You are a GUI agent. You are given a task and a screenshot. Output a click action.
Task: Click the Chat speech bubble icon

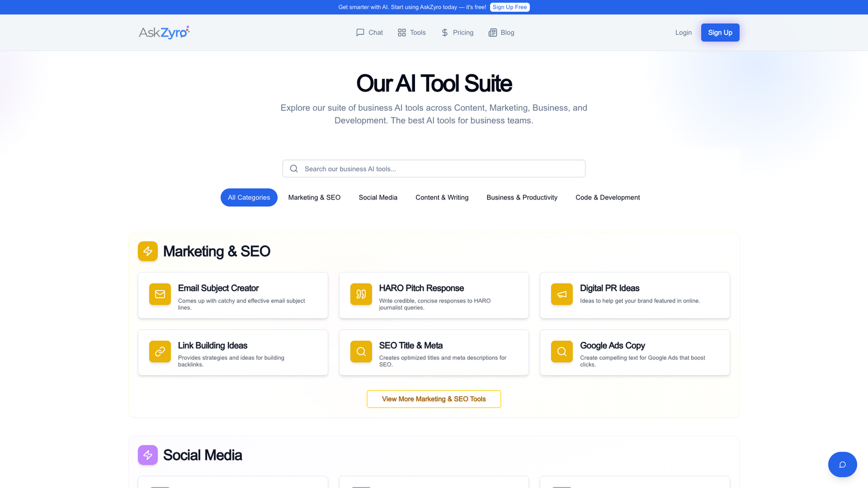[360, 33]
